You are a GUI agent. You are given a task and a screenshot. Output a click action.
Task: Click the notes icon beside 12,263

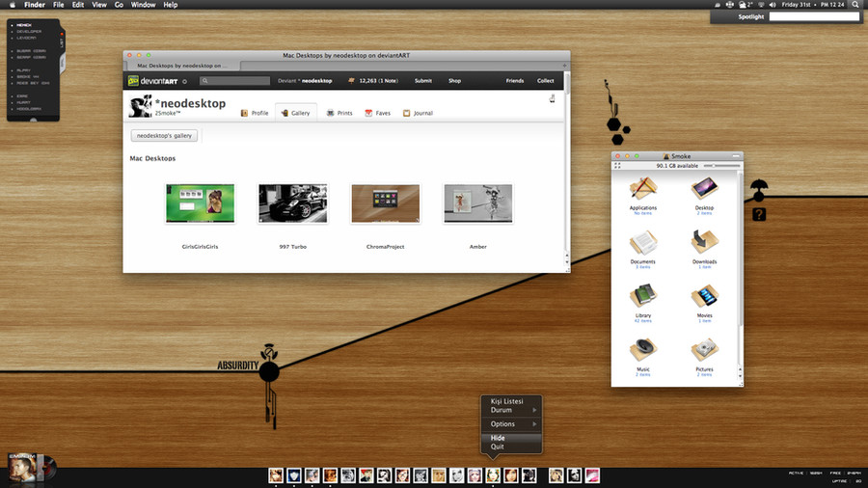(351, 81)
